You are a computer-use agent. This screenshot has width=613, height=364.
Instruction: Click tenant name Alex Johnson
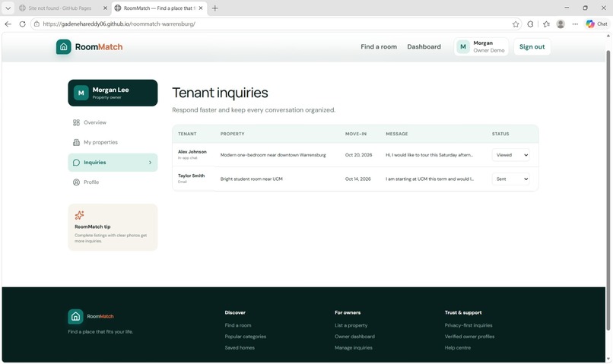[192, 152]
